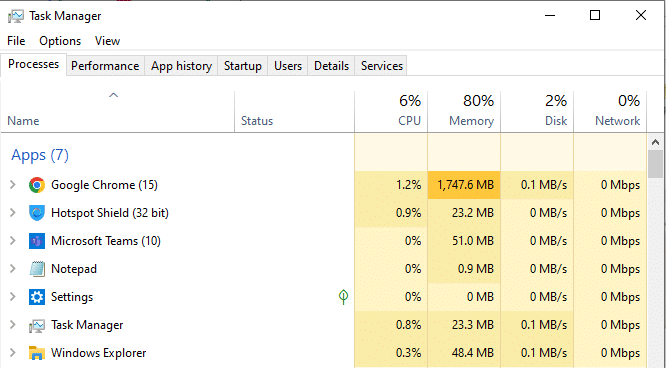Click the vertical scrollbar thumb

(x=655, y=164)
